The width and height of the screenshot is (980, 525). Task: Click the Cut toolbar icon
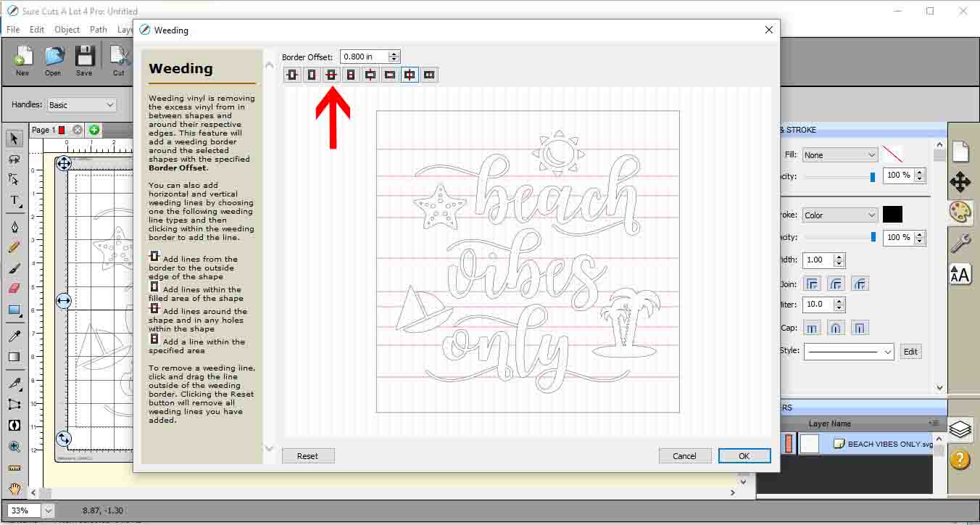(118, 60)
